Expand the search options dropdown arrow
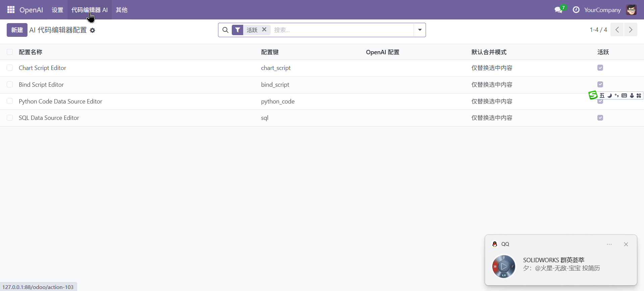This screenshot has width=644, height=291. (420, 30)
